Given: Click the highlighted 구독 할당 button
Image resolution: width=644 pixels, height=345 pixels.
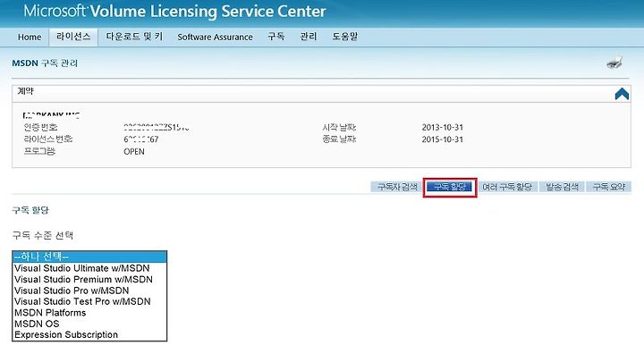Looking at the screenshot, I should pyautogui.click(x=450, y=187).
